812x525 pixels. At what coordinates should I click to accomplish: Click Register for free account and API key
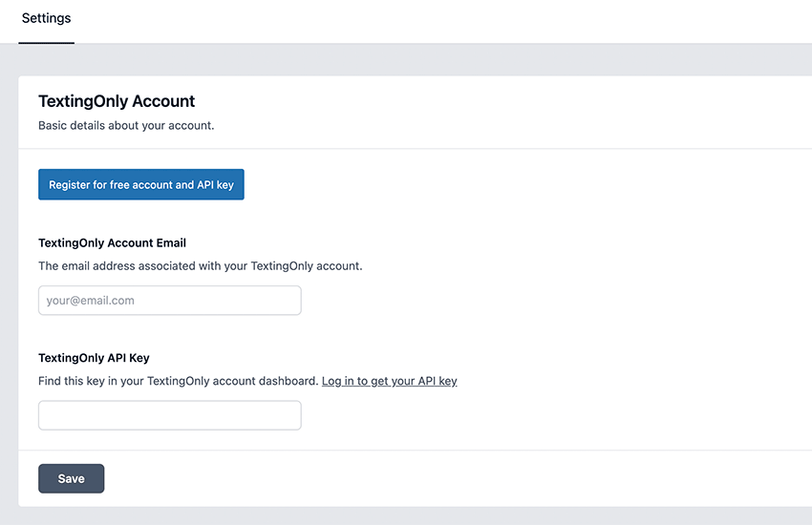[140, 184]
